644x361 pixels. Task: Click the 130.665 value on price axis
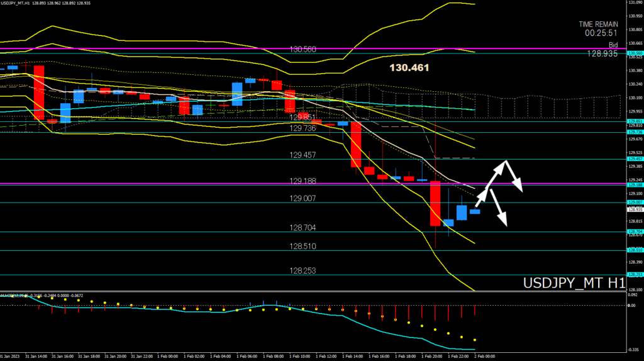[635, 43]
